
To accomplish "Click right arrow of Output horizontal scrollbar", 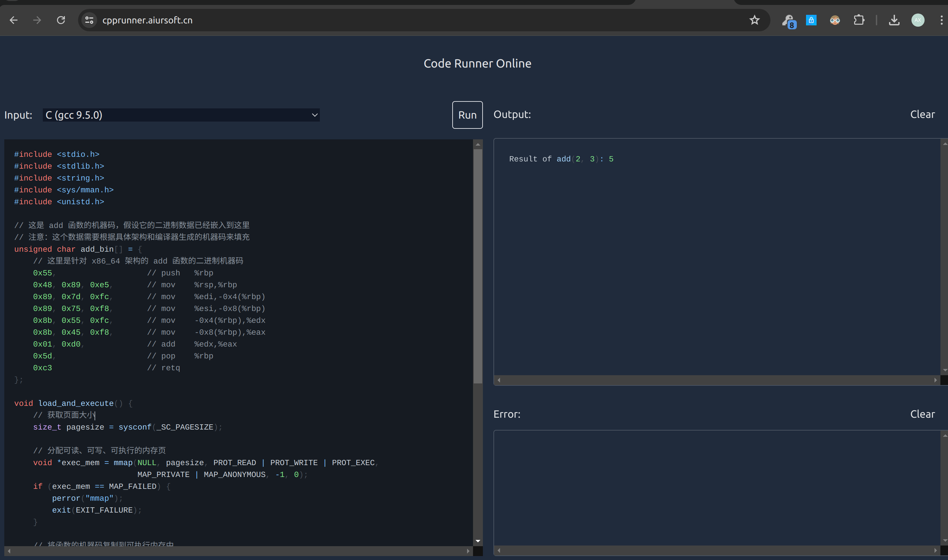I will 935,380.
